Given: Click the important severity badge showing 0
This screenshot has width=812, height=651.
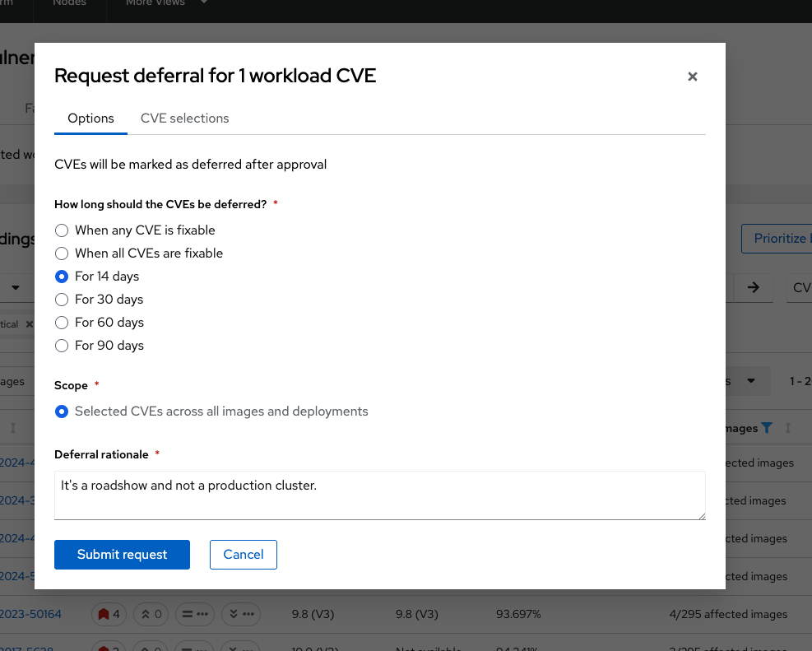Looking at the screenshot, I should 151,614.
